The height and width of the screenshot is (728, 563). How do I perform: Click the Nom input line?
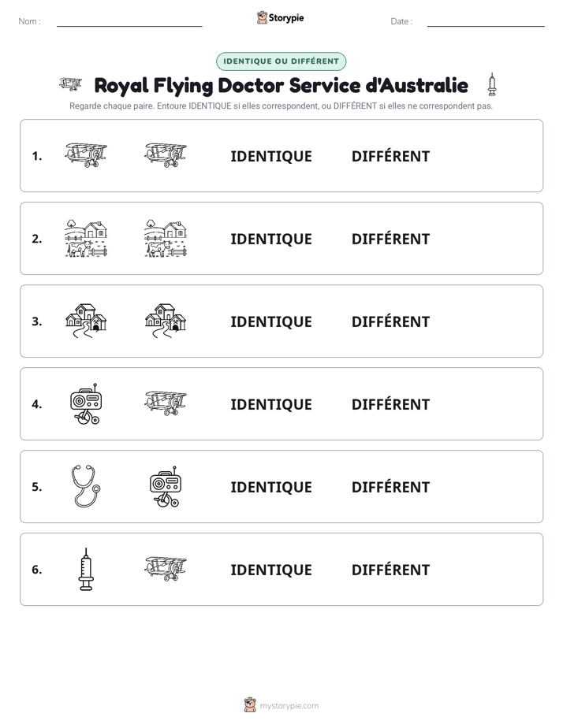pos(129,22)
